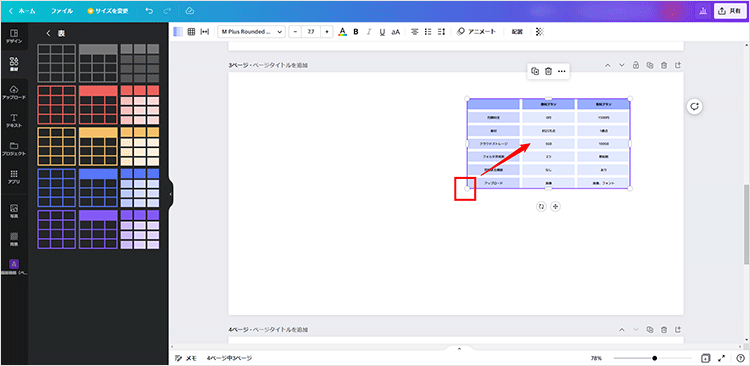
Task: Delete the selected table with trash icon
Action: tap(549, 71)
